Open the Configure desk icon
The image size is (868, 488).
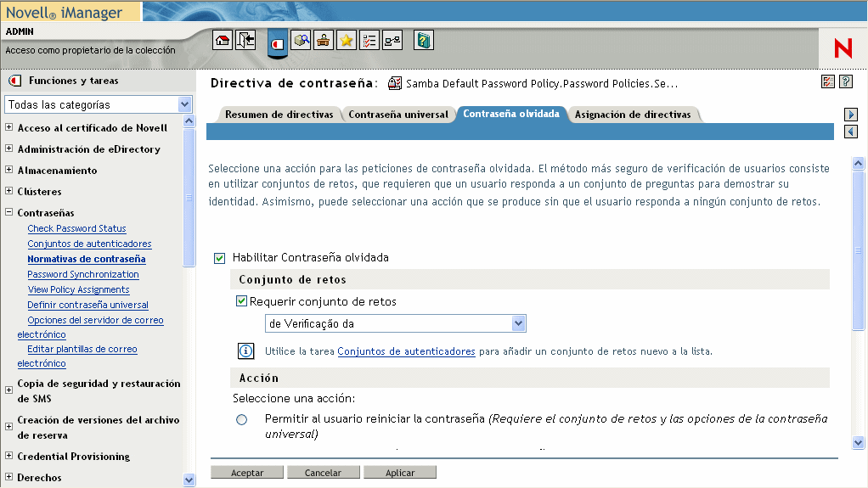[x=324, y=41]
